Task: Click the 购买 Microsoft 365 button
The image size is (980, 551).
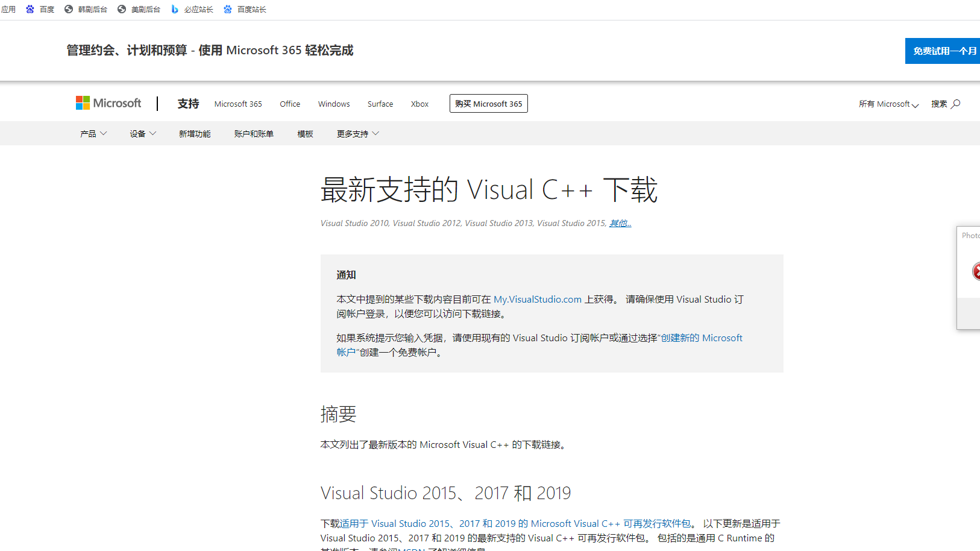Action: (x=488, y=103)
